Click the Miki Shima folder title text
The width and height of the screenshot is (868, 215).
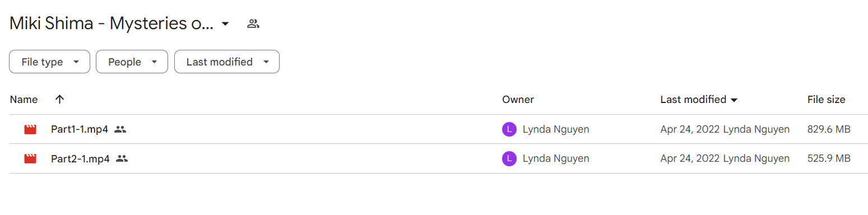112,24
